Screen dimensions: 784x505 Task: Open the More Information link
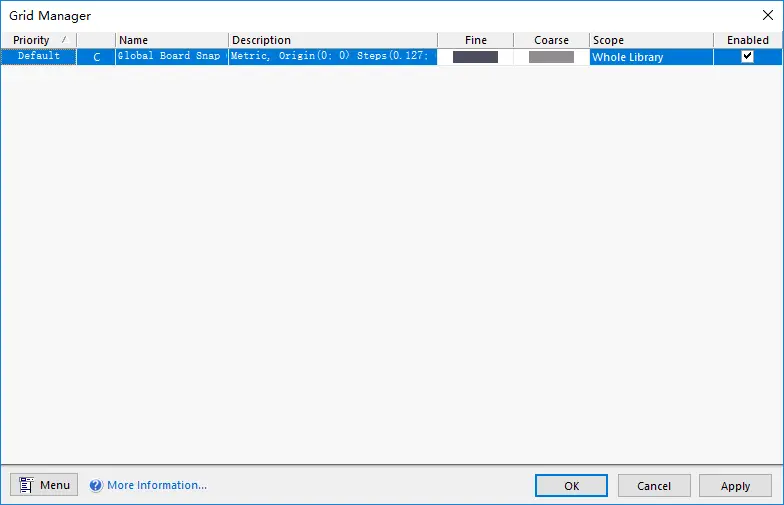pos(157,486)
